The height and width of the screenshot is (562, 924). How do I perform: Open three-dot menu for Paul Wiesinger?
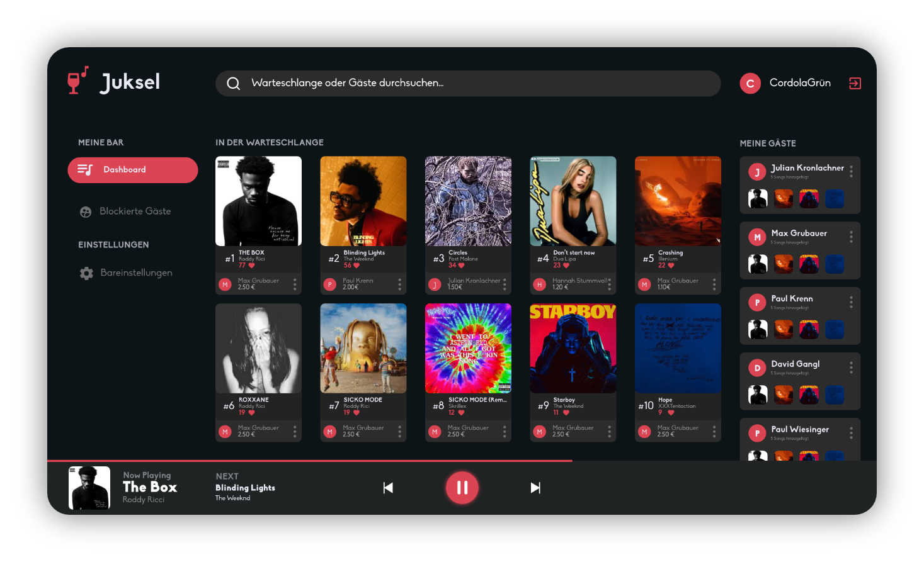(851, 433)
